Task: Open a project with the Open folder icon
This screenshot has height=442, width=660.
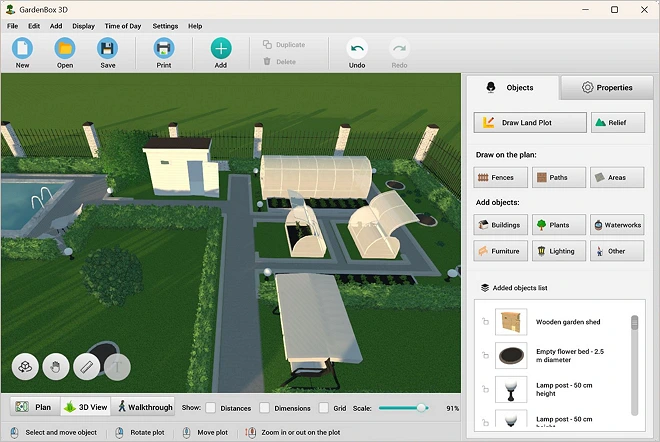Action: click(65, 48)
